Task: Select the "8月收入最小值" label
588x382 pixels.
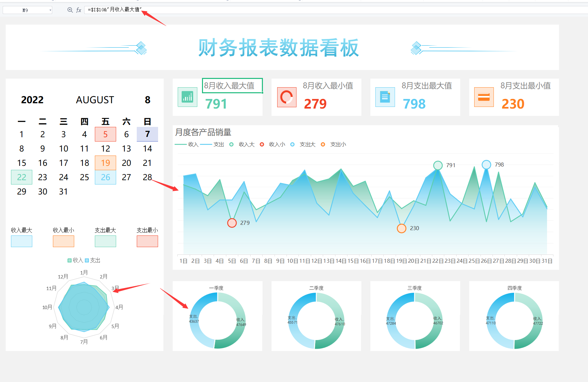Action: (x=328, y=86)
